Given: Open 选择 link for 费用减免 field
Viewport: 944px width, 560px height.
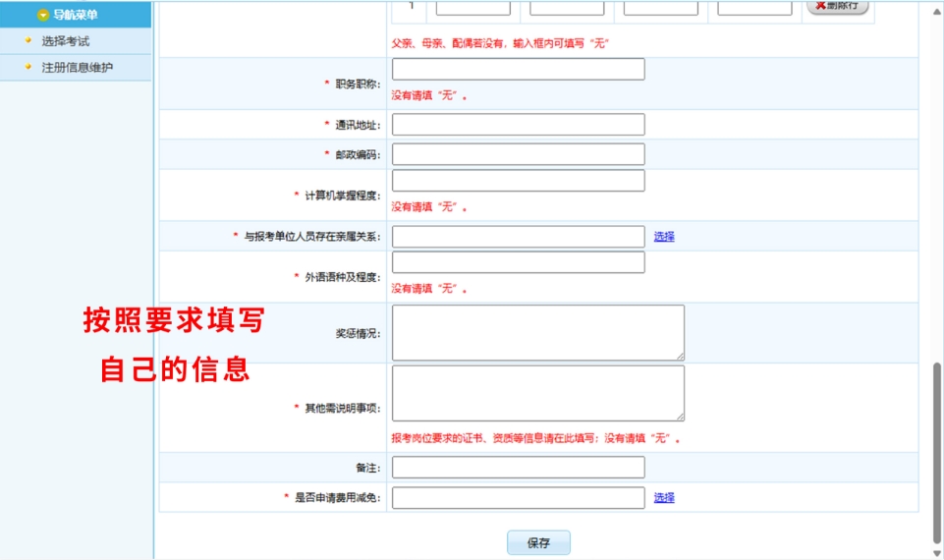Looking at the screenshot, I should tap(664, 498).
